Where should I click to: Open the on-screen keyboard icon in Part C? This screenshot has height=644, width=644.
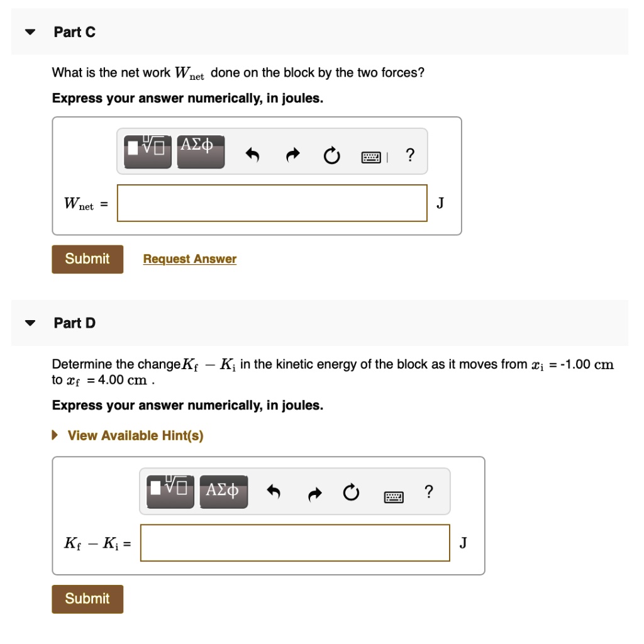[370, 157]
